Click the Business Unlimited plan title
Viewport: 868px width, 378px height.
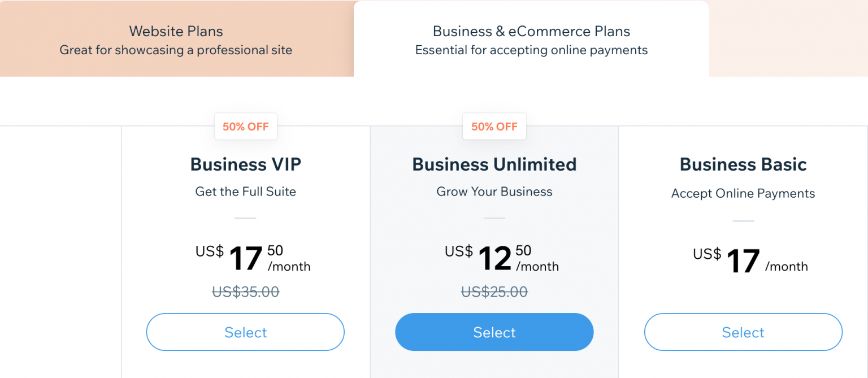494,164
